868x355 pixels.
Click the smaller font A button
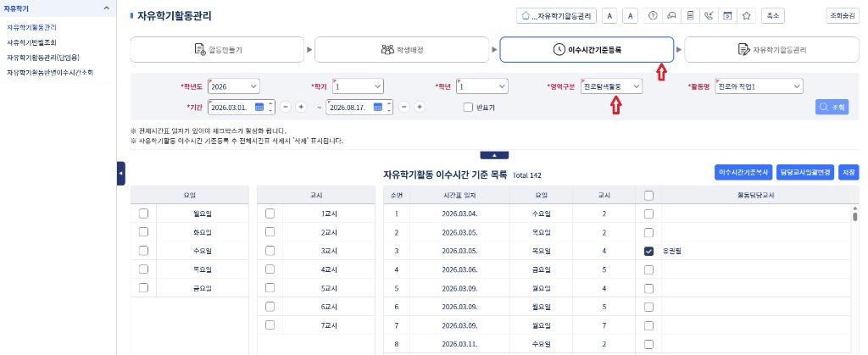[609, 16]
